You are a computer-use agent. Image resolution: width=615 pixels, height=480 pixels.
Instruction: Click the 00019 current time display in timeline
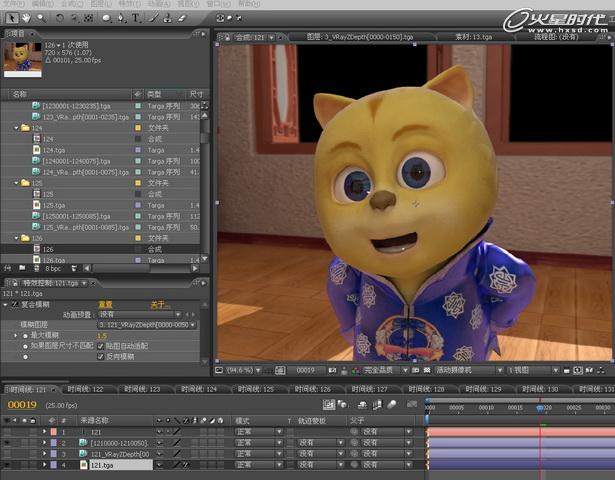(22, 405)
